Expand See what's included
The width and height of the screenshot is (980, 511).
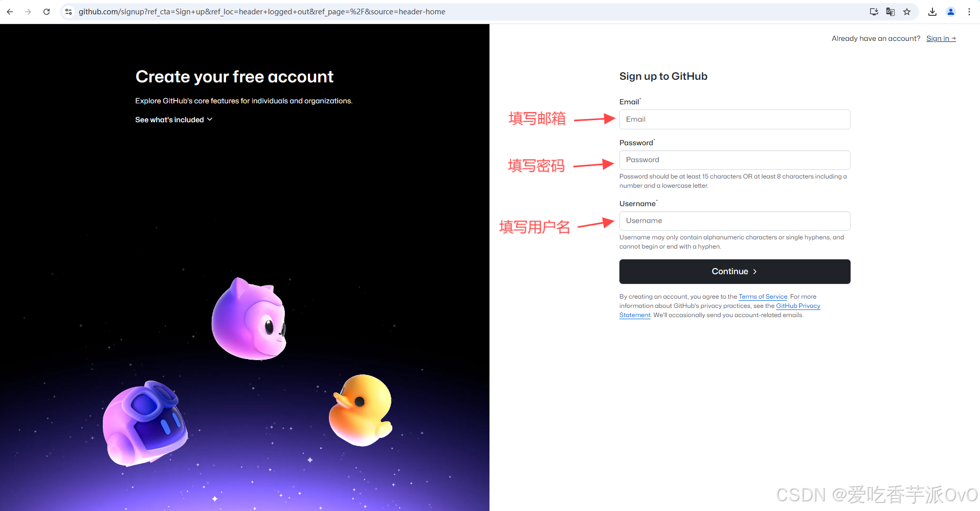coord(174,120)
